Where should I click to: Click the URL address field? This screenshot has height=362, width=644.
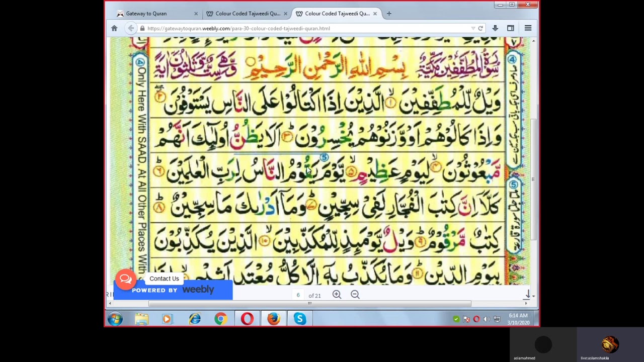307,28
